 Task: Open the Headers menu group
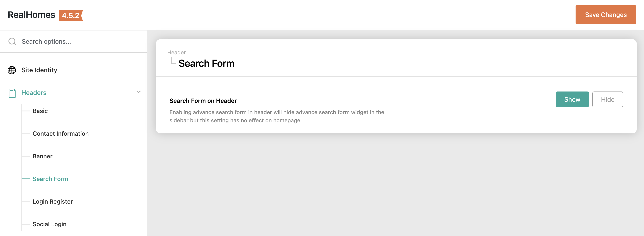pyautogui.click(x=34, y=93)
